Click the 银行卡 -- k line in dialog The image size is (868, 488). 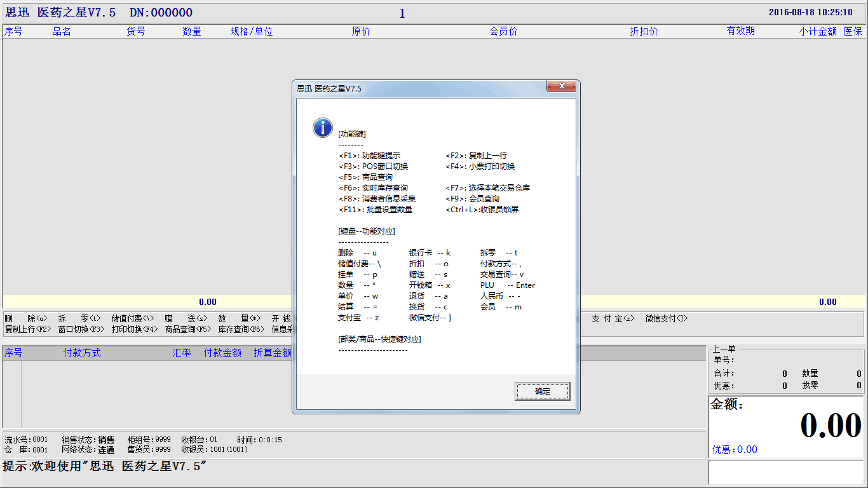pos(430,253)
